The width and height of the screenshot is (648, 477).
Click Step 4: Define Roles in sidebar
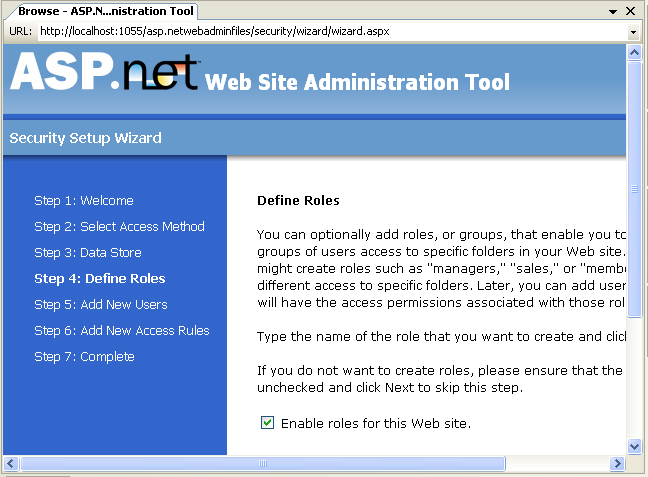[x=99, y=278]
